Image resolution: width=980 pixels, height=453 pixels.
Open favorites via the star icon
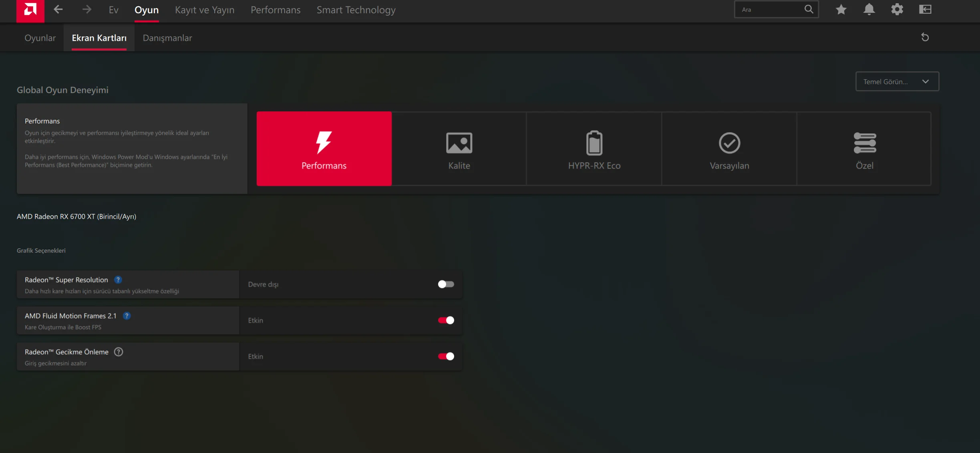pyautogui.click(x=841, y=10)
